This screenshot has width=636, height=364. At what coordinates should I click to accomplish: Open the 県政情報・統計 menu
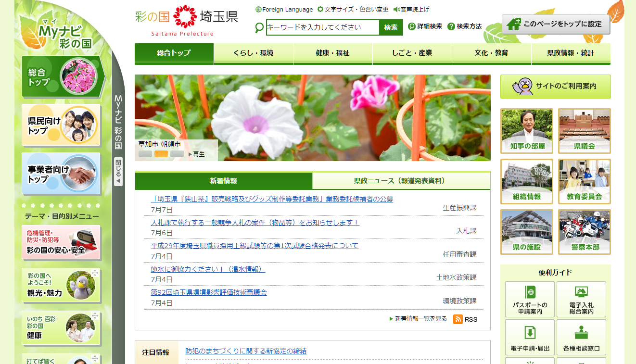pyautogui.click(x=571, y=53)
